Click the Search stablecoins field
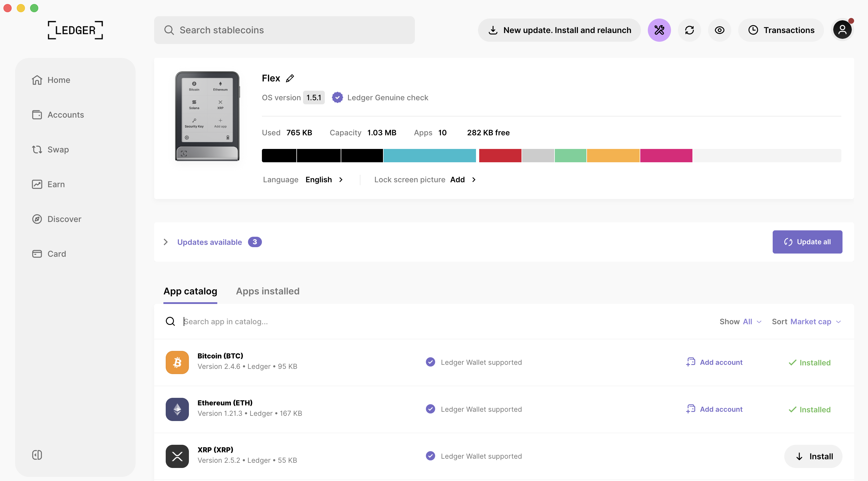The height and width of the screenshot is (481, 868). coord(284,30)
